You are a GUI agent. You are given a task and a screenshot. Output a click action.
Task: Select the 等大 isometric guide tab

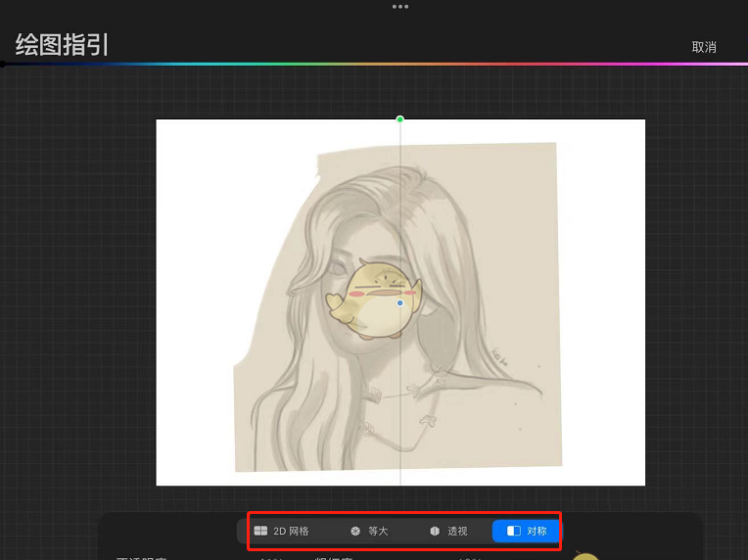[369, 531]
